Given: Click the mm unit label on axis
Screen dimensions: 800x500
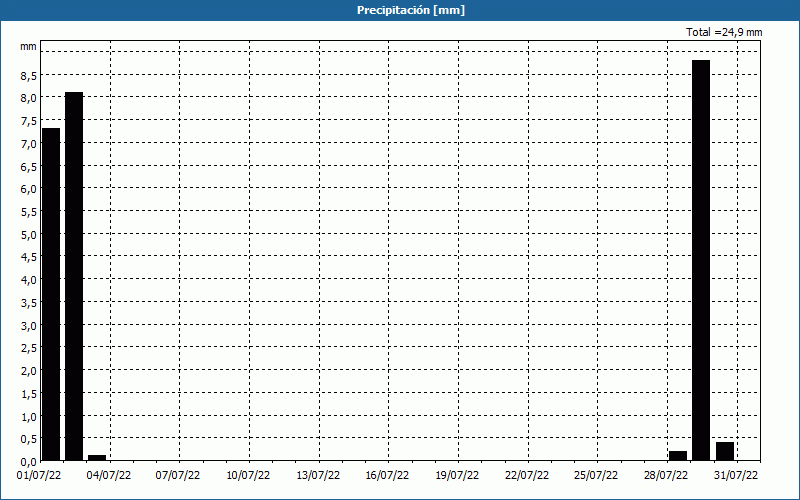Looking at the screenshot, I should (29, 46).
